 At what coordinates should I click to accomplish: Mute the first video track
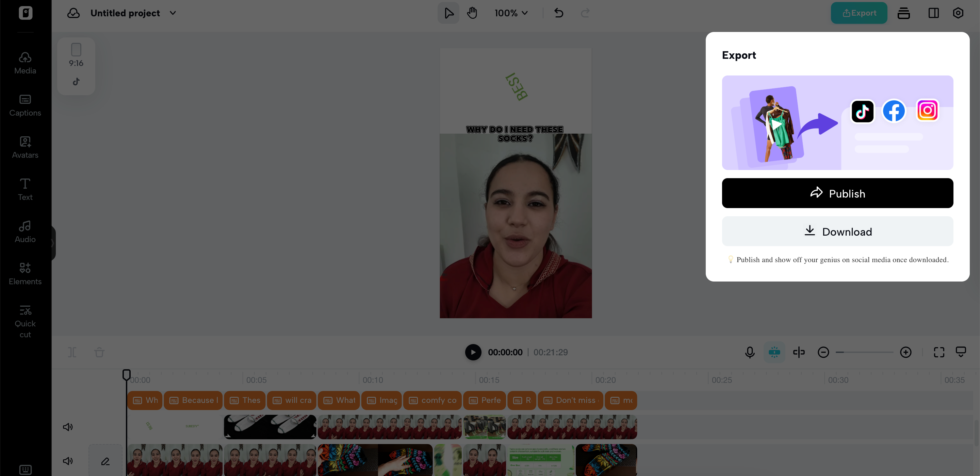tap(68, 426)
